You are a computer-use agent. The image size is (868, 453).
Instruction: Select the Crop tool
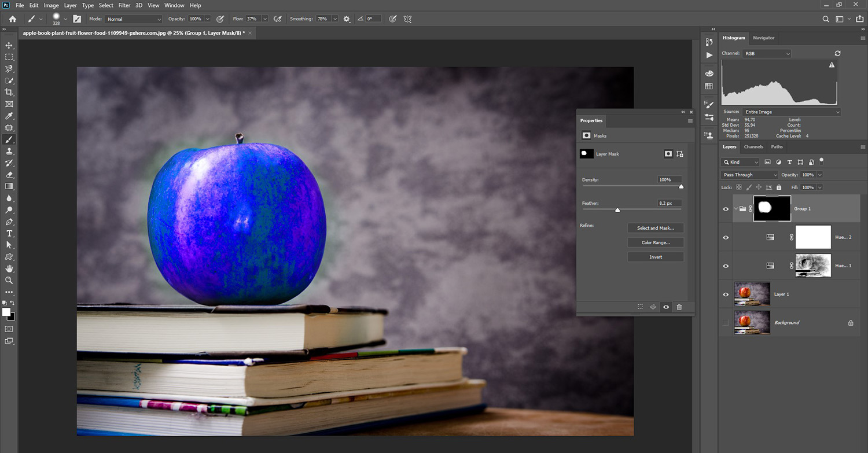tap(9, 92)
